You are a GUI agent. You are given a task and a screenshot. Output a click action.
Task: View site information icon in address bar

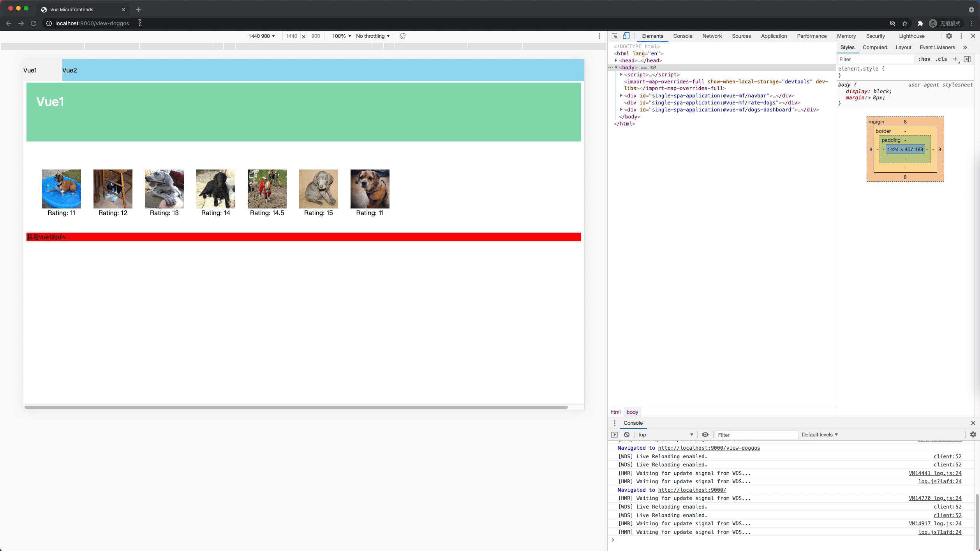[49, 23]
